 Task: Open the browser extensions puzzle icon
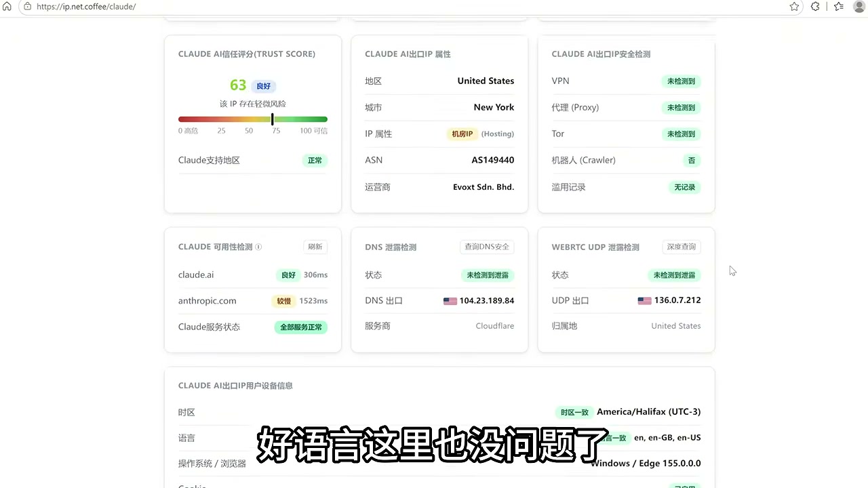(x=816, y=6)
